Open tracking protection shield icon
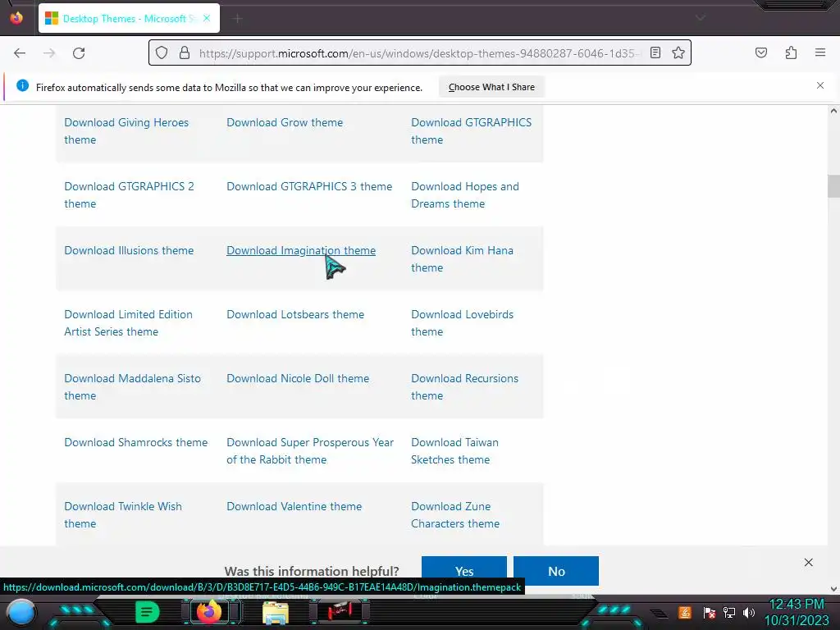Image resolution: width=840 pixels, height=630 pixels. tap(162, 52)
